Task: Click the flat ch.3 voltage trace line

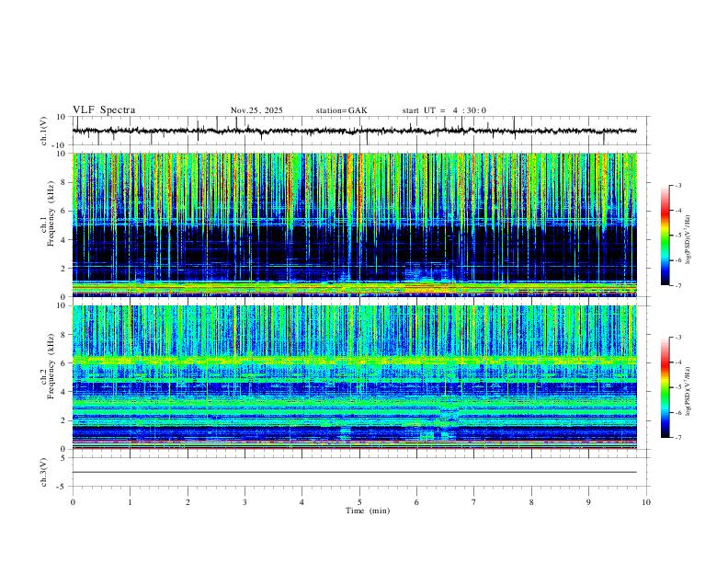Action: point(354,472)
